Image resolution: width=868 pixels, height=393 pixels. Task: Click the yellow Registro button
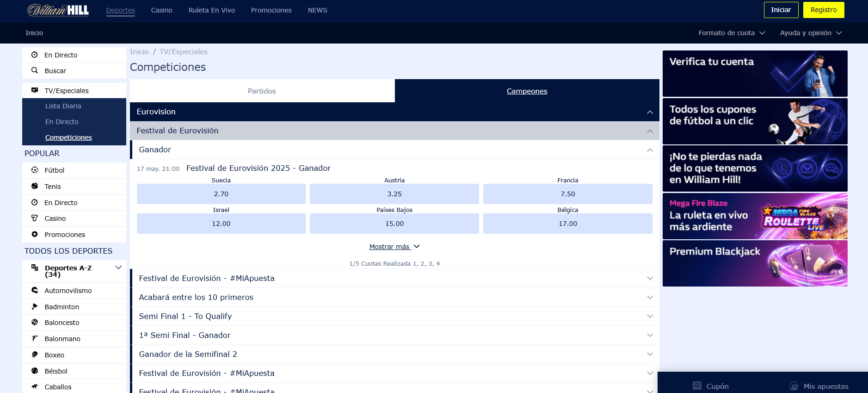823,10
